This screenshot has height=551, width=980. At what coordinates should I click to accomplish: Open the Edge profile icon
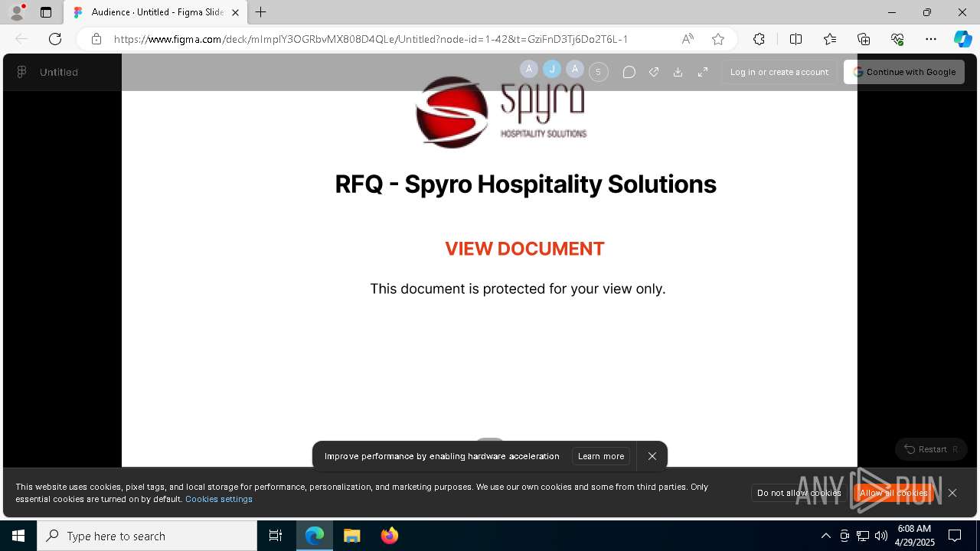click(x=17, y=12)
